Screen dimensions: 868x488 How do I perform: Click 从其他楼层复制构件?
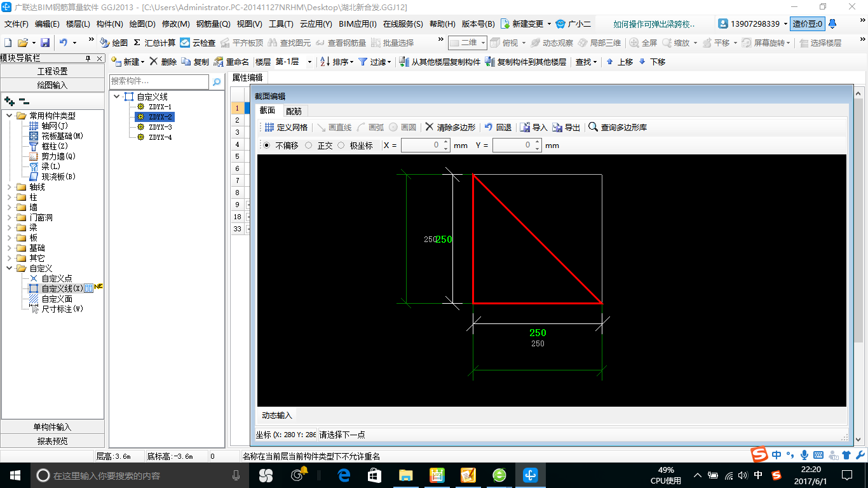point(440,62)
